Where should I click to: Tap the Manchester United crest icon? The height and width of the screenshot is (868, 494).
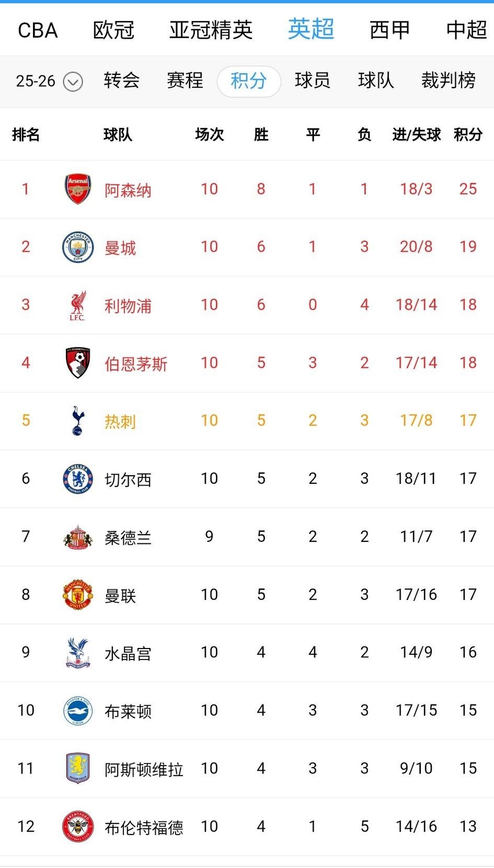coord(77,595)
